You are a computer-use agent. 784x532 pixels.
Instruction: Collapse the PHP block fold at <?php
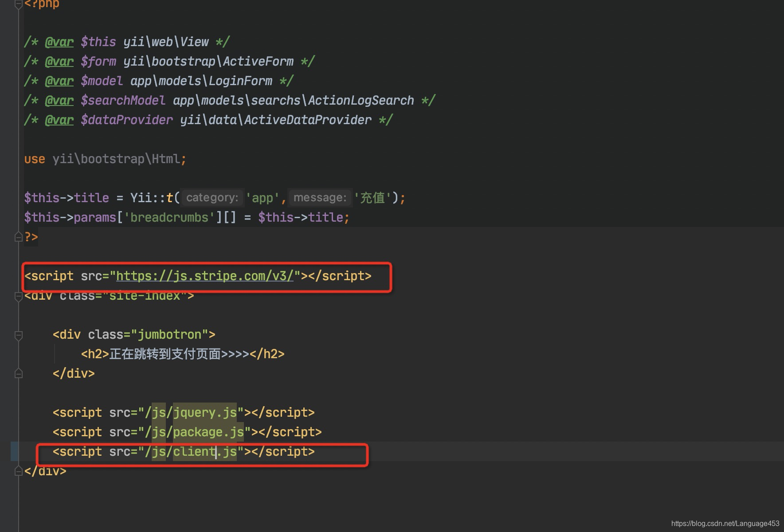(19, 4)
